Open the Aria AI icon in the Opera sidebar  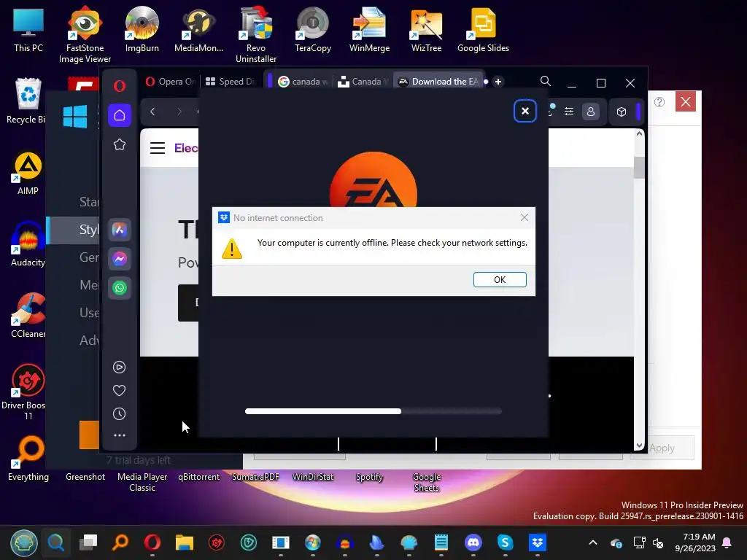(119, 230)
